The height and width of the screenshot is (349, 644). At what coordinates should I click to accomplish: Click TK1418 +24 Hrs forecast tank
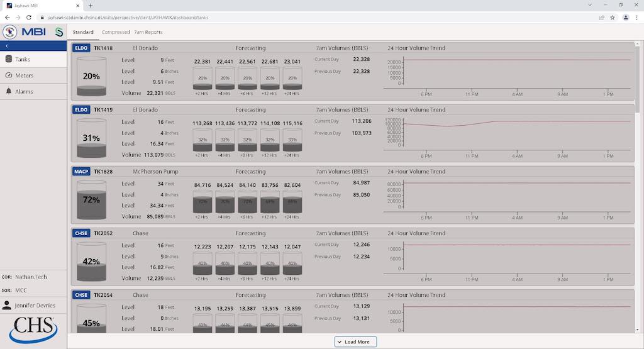point(292,79)
